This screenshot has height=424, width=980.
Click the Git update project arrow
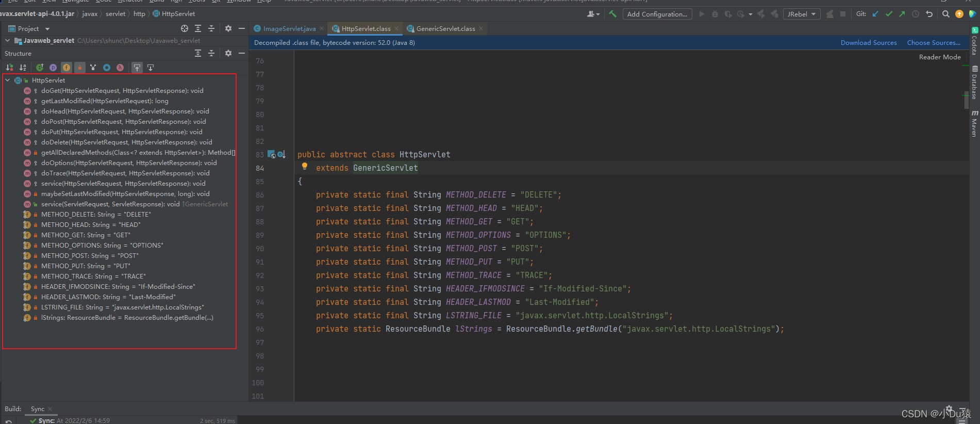tap(875, 14)
